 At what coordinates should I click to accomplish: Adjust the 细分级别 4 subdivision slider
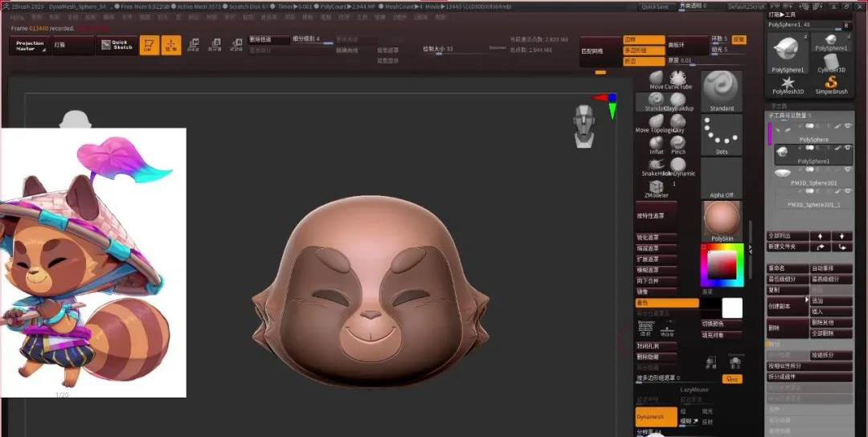pos(313,40)
